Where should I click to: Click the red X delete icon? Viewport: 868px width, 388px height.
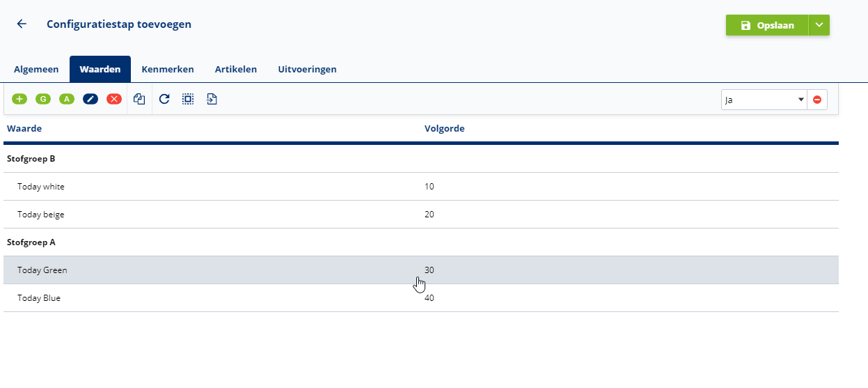point(114,100)
